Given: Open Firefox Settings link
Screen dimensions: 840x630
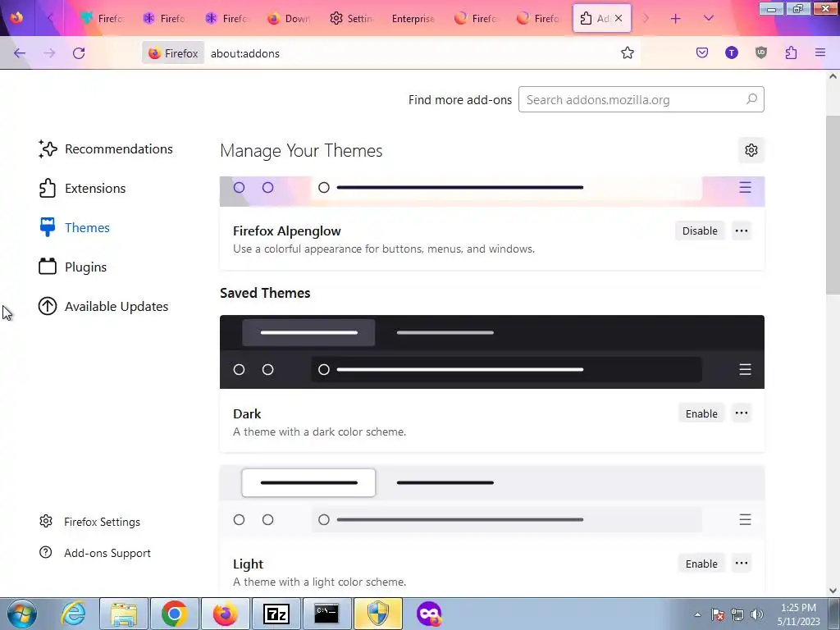Looking at the screenshot, I should pyautogui.click(x=89, y=522).
